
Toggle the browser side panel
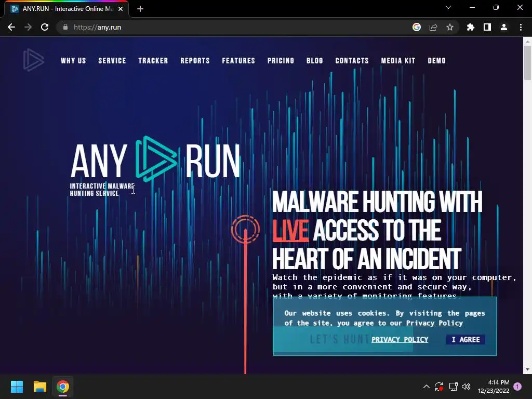487,27
